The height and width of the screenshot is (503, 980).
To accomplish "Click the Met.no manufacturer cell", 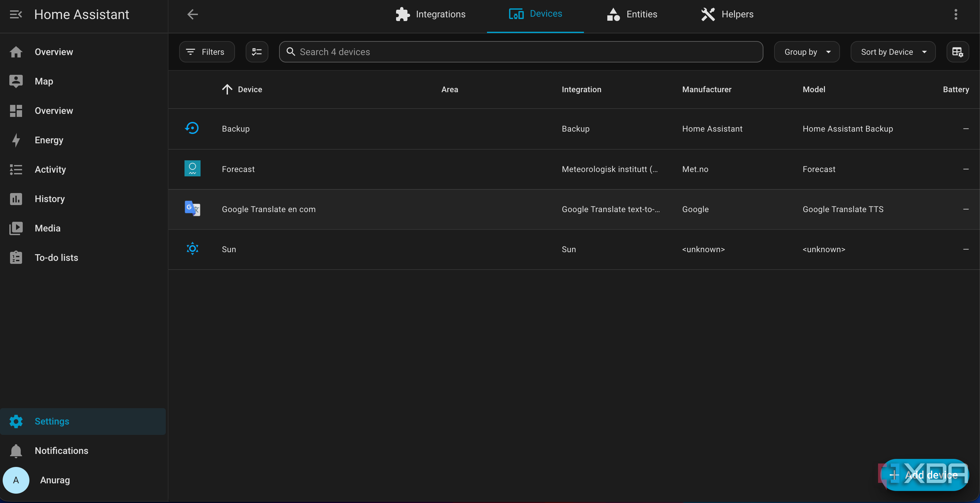I will (695, 169).
